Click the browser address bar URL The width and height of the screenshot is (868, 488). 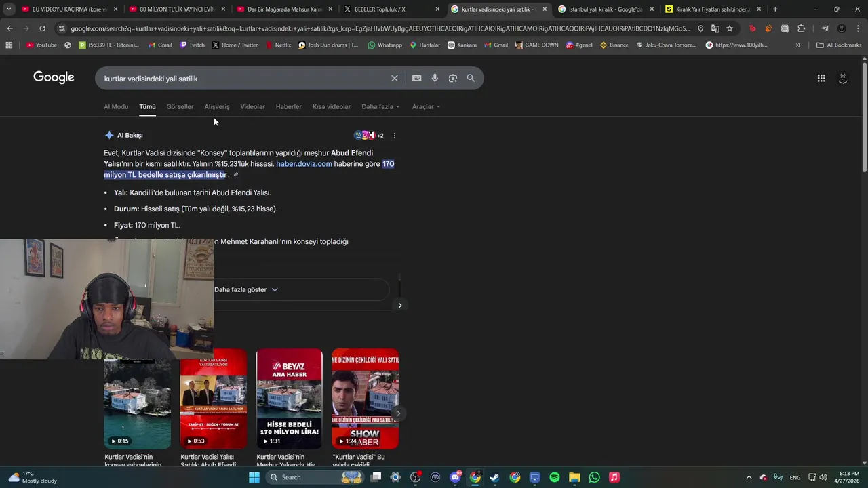click(379, 28)
